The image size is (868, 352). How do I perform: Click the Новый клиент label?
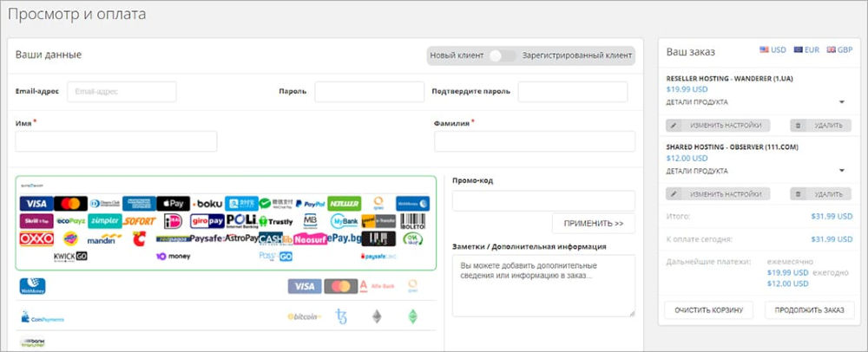pyautogui.click(x=457, y=55)
